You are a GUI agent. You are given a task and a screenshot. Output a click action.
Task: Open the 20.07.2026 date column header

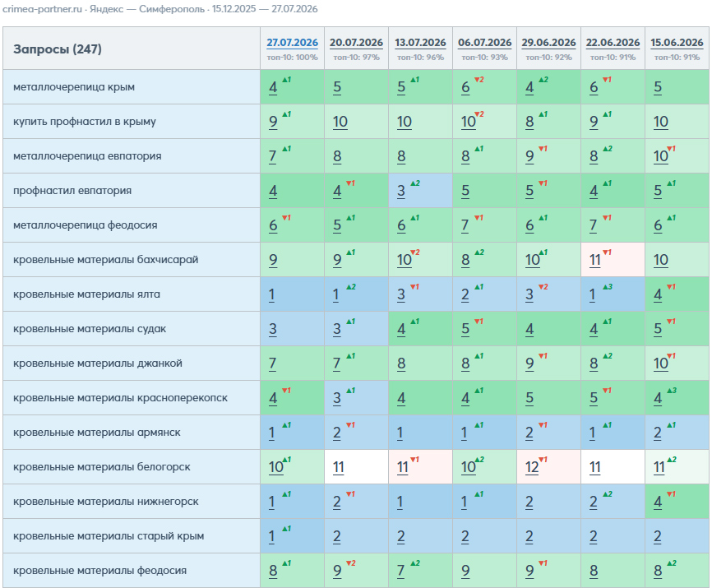click(356, 43)
